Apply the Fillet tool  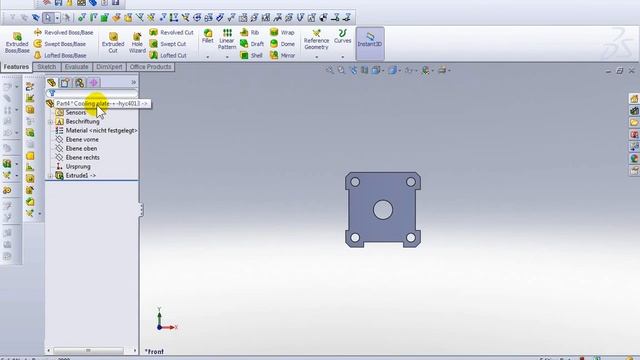[x=208, y=36]
